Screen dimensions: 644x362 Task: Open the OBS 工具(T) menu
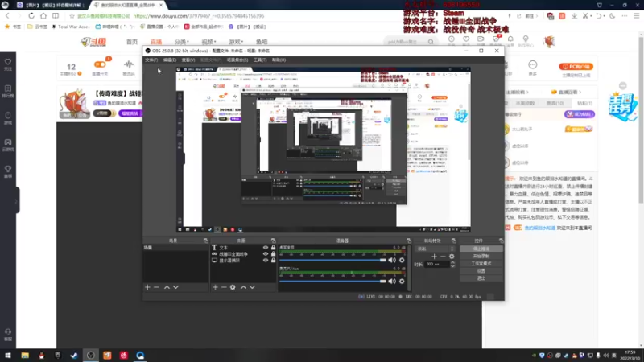[x=260, y=60]
